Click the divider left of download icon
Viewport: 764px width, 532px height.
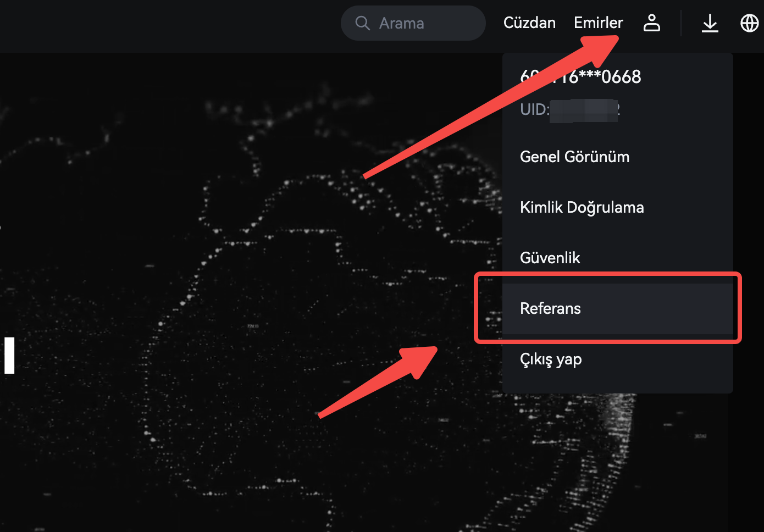(x=681, y=23)
